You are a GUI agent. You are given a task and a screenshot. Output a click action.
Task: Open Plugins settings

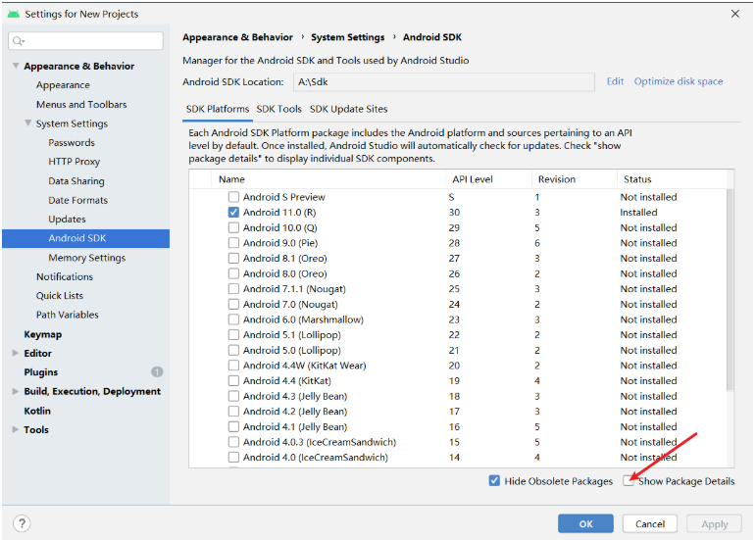(x=41, y=371)
